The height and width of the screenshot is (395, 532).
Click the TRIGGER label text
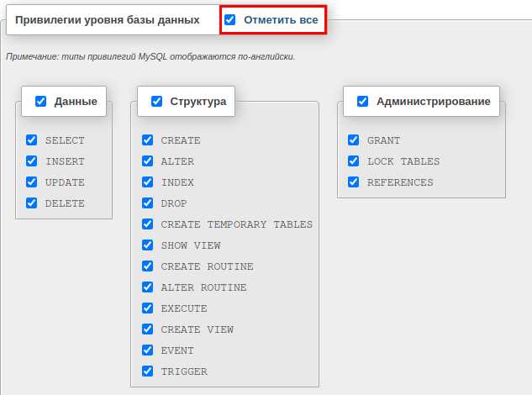tap(184, 372)
